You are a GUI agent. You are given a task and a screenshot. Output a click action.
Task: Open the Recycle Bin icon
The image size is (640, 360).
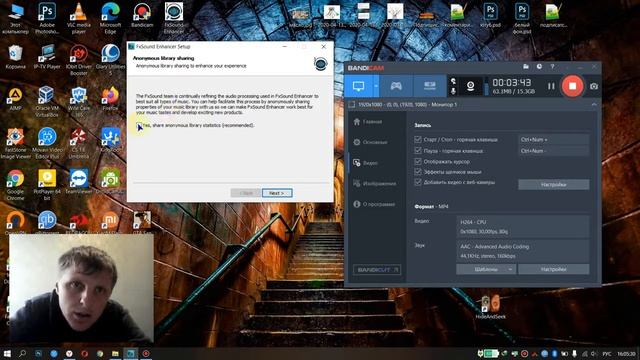tap(15, 57)
